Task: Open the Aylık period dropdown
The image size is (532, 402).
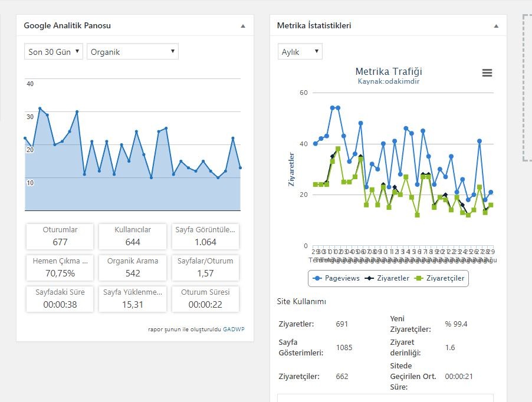Action: click(x=300, y=51)
